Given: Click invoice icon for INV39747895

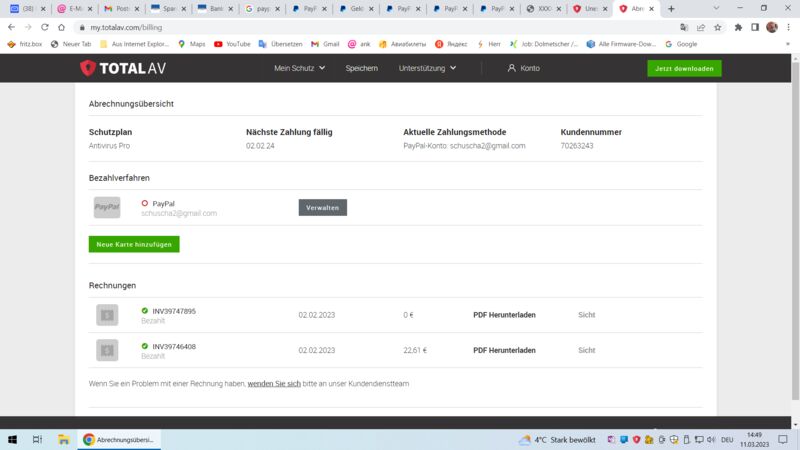Looking at the screenshot, I should (x=107, y=315).
